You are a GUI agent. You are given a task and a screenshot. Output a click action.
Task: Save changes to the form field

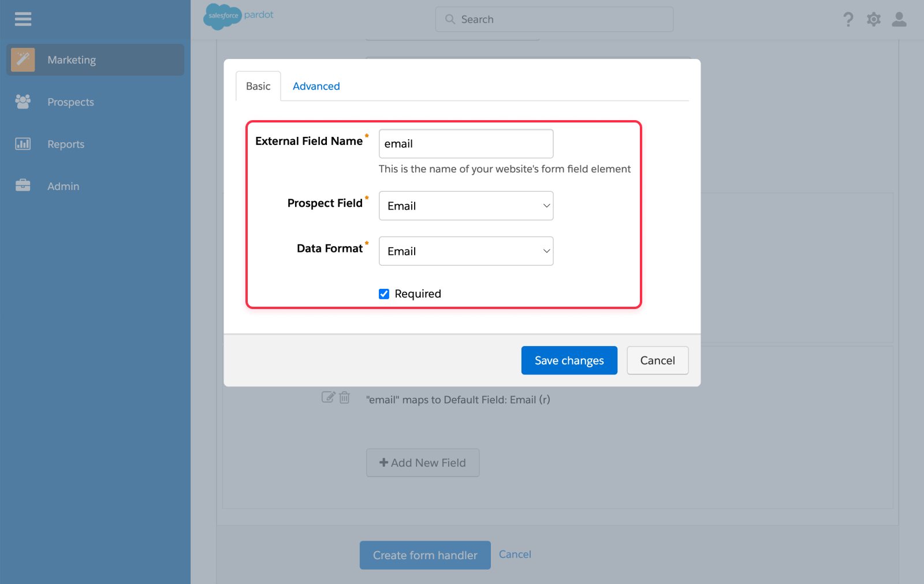569,360
